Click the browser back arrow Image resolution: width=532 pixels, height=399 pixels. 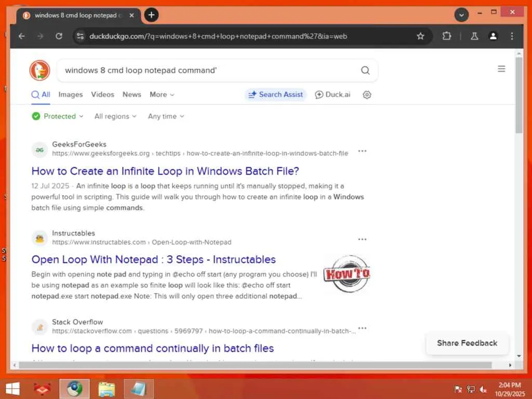[22, 36]
